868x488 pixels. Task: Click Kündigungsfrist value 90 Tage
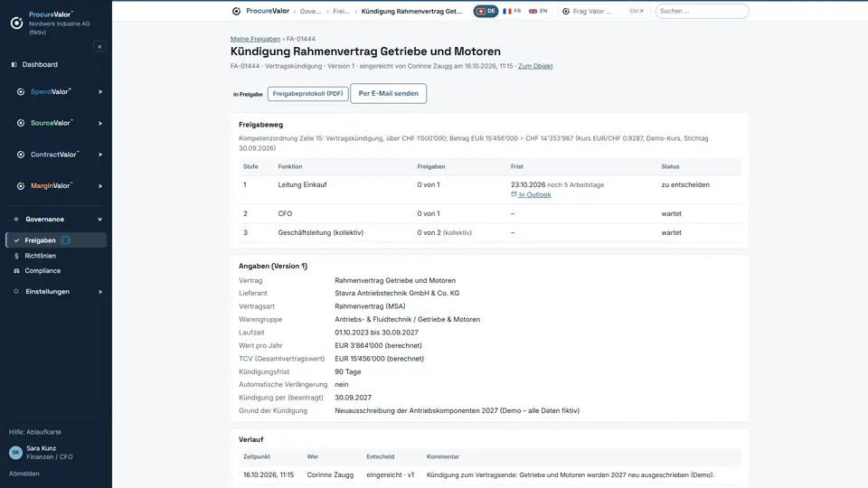coord(347,371)
